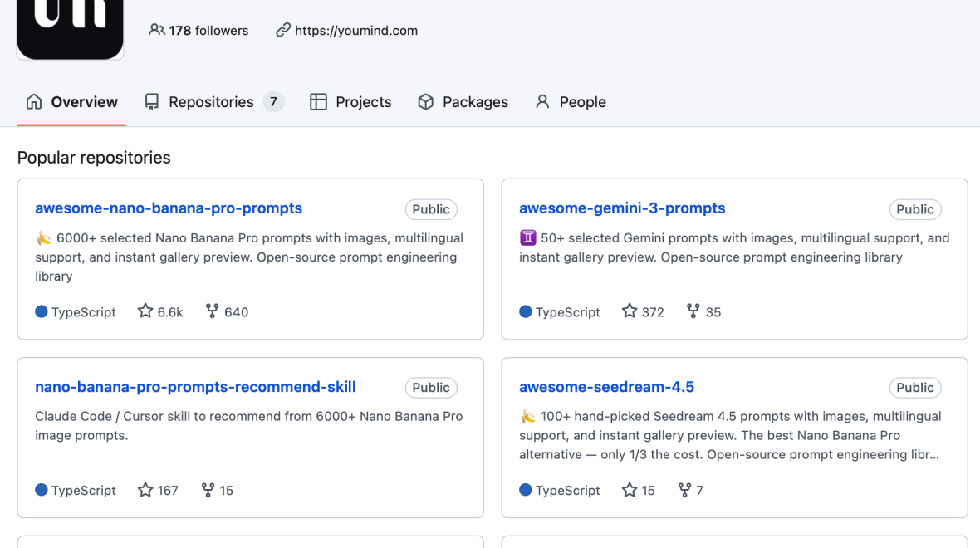
Task: Click the star icon showing 15 stars
Action: click(x=630, y=490)
